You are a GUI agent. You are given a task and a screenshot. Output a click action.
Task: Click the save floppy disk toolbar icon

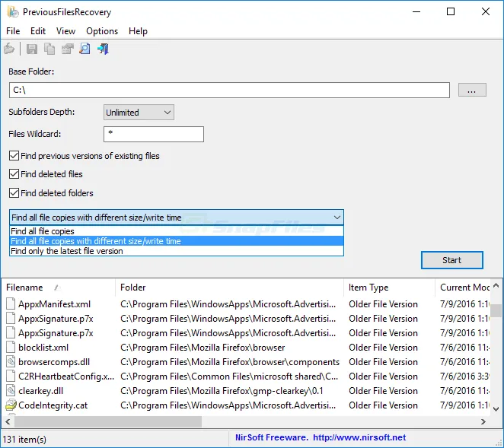point(31,49)
